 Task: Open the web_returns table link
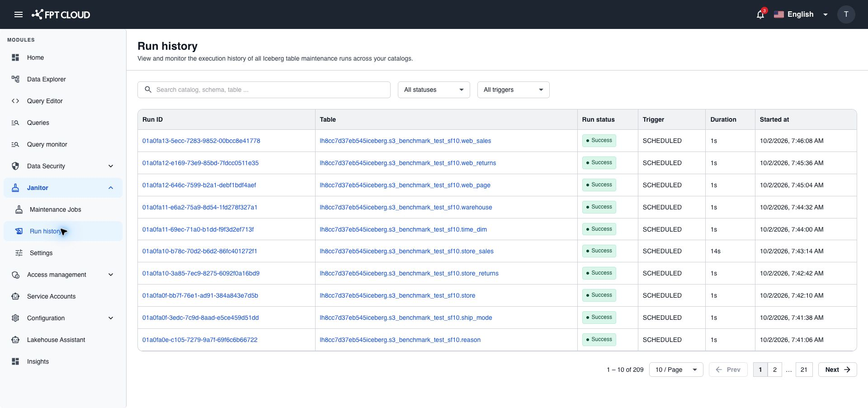coord(408,163)
